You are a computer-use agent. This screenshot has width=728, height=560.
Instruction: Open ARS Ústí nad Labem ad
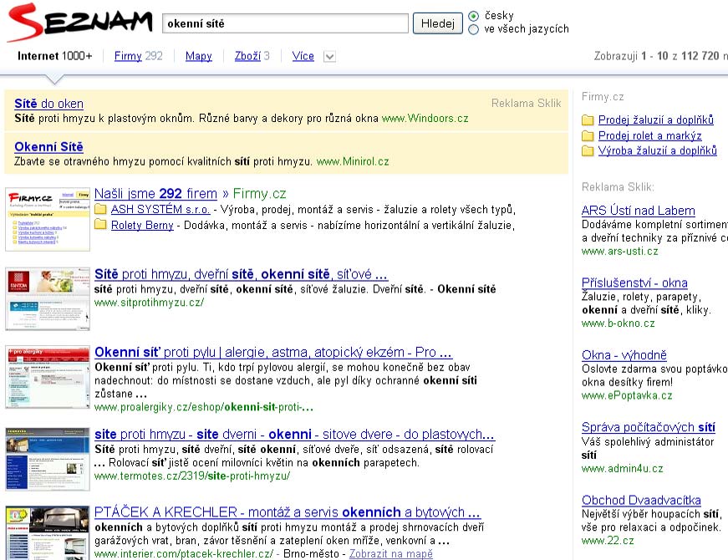[638, 211]
